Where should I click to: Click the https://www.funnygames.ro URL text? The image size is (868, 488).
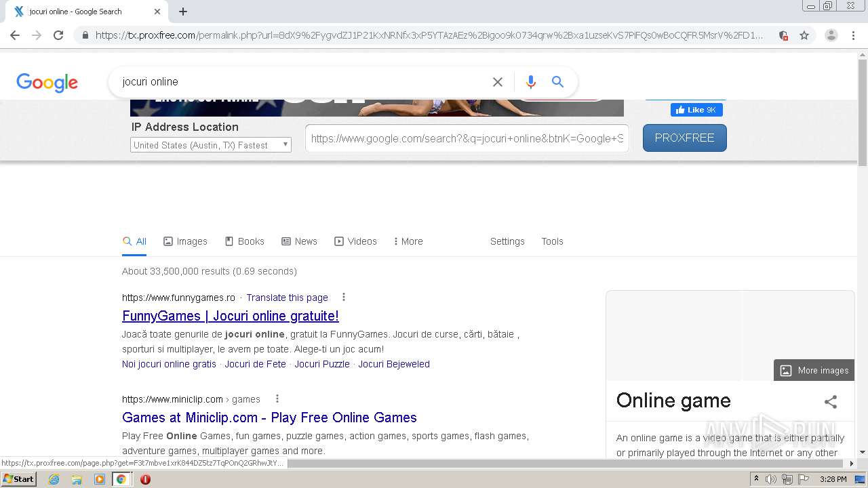coord(178,298)
